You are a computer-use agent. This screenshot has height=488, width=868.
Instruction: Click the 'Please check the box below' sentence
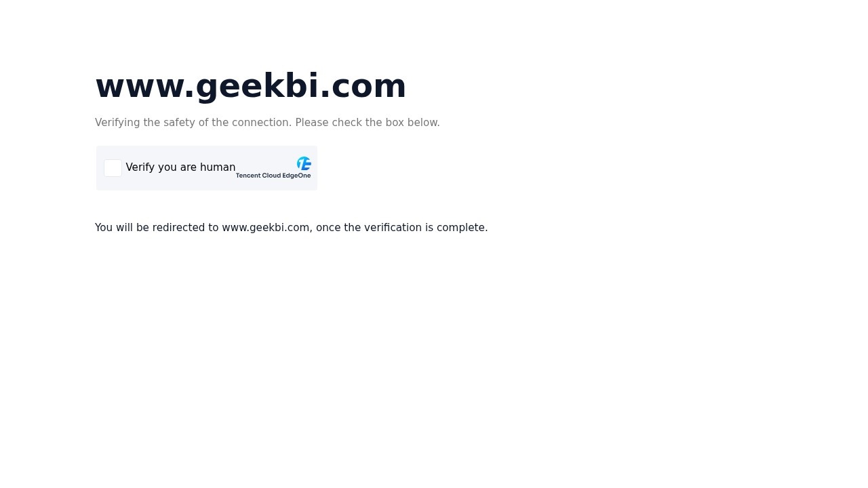click(x=368, y=123)
